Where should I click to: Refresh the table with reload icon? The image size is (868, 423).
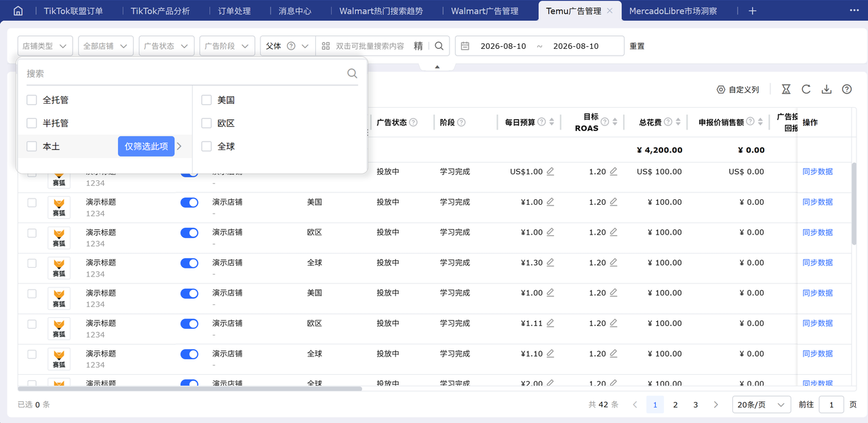[806, 89]
